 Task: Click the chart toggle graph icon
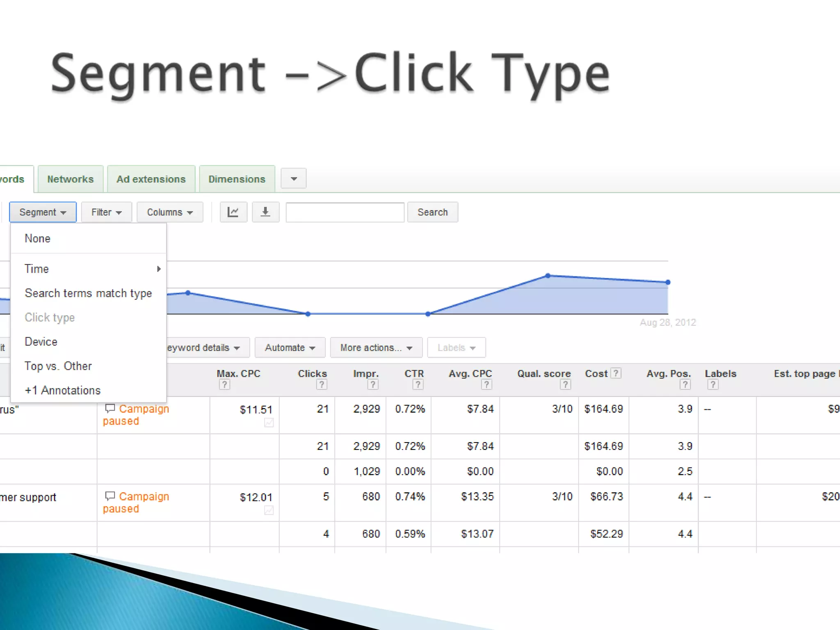point(233,212)
